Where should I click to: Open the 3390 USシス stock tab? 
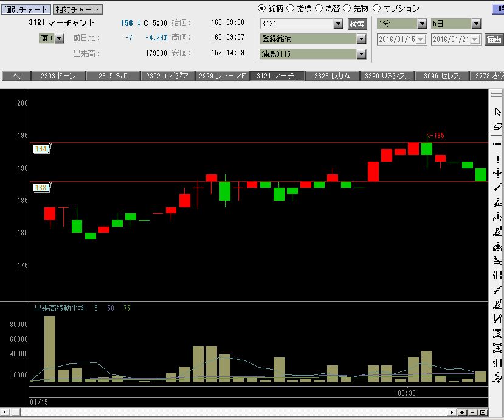point(387,76)
